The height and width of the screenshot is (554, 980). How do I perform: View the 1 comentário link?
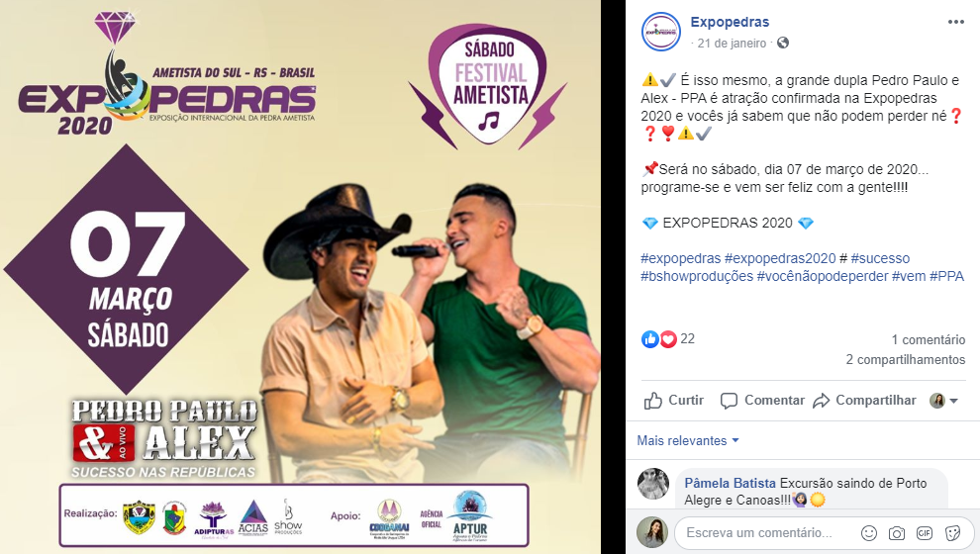(929, 339)
